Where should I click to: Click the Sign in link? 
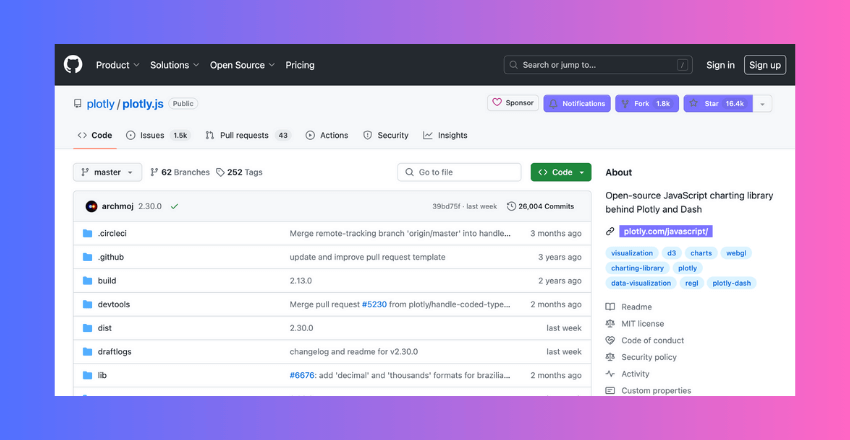pos(720,65)
